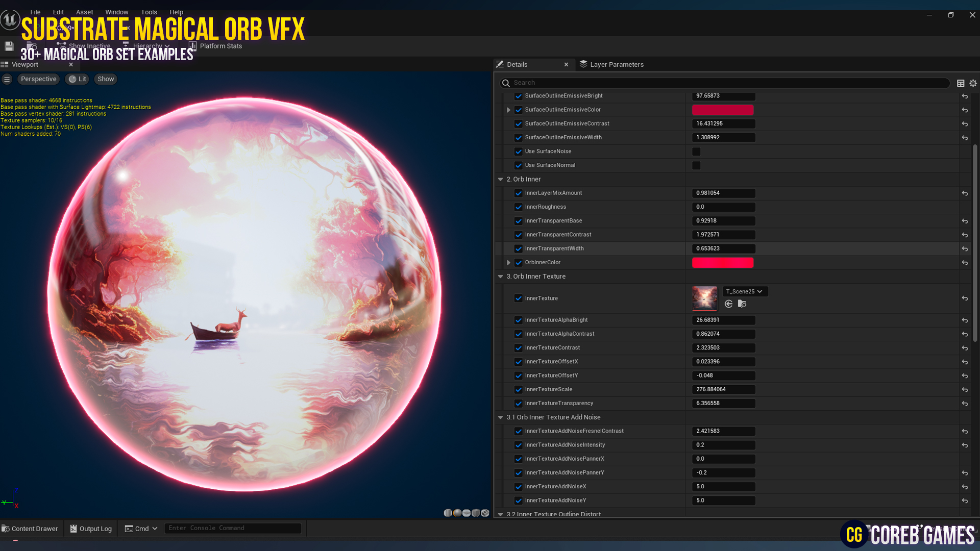Select the custom preview mesh icon
The width and height of the screenshot is (980, 551).
pos(485,513)
